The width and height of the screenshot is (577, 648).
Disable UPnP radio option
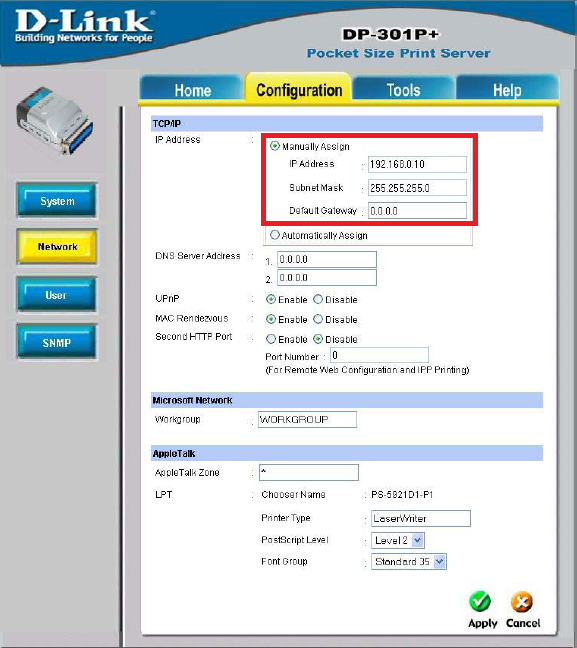coord(318,299)
